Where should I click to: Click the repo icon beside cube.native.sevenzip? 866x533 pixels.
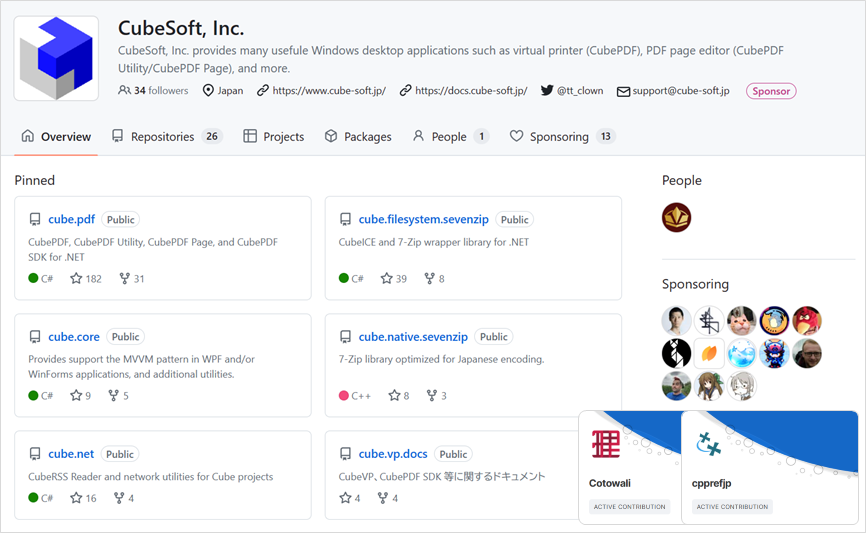click(345, 336)
